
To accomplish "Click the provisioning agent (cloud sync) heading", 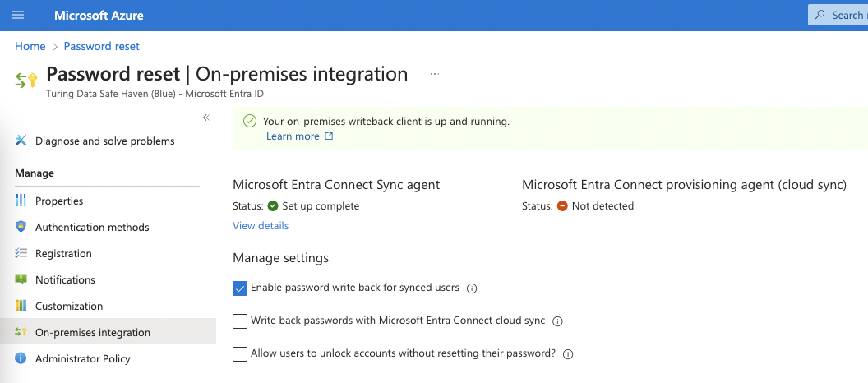I will [684, 185].
